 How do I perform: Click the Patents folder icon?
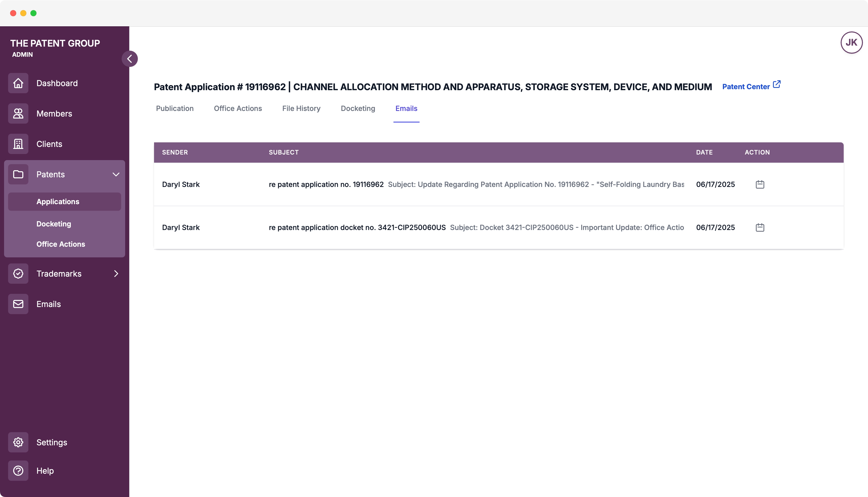(18, 174)
